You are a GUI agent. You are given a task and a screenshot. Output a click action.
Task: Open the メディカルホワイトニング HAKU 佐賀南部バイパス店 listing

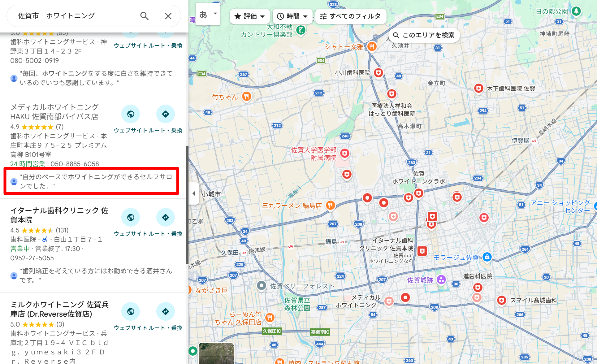(54, 112)
